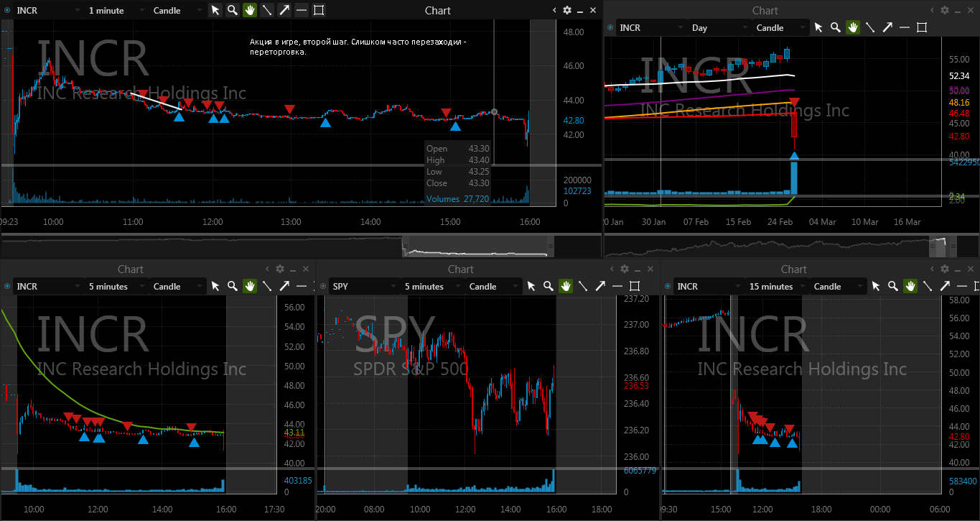Select the horizontal line tool in the 1 minute chart

click(302, 10)
